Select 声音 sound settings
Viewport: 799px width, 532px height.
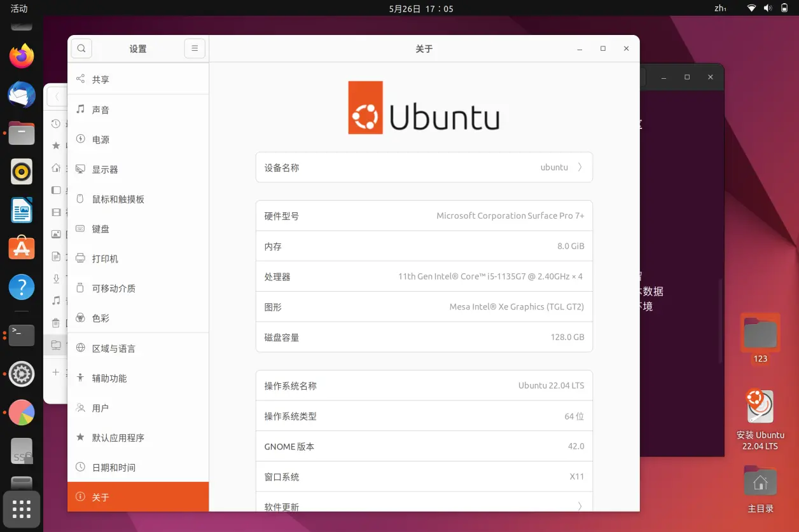pos(138,110)
